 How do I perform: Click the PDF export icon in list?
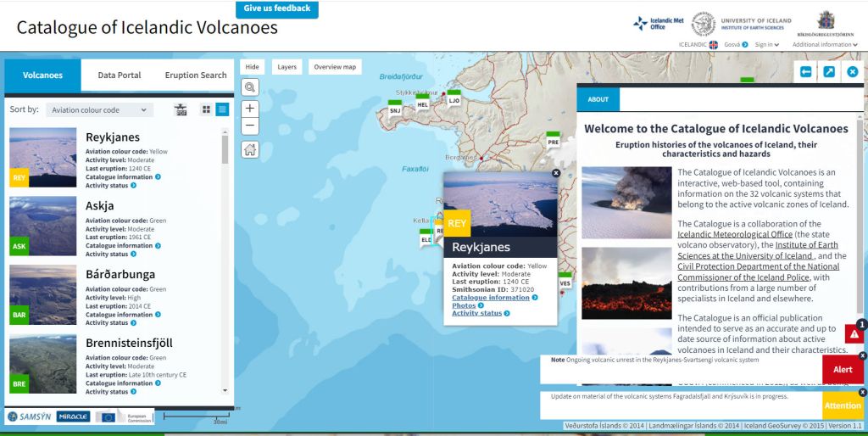(x=181, y=109)
